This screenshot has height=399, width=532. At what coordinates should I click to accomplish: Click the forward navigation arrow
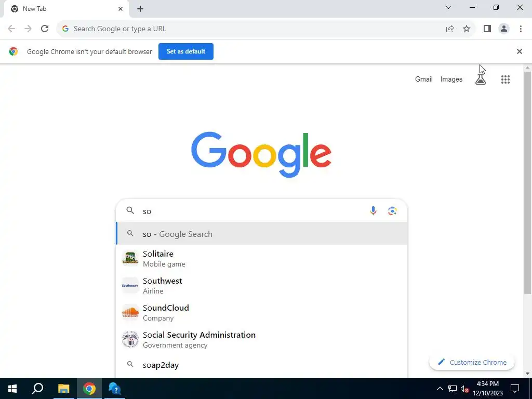point(28,29)
